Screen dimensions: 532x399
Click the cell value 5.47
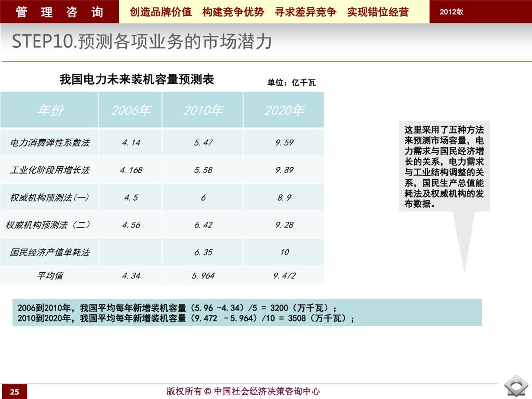[x=203, y=142]
